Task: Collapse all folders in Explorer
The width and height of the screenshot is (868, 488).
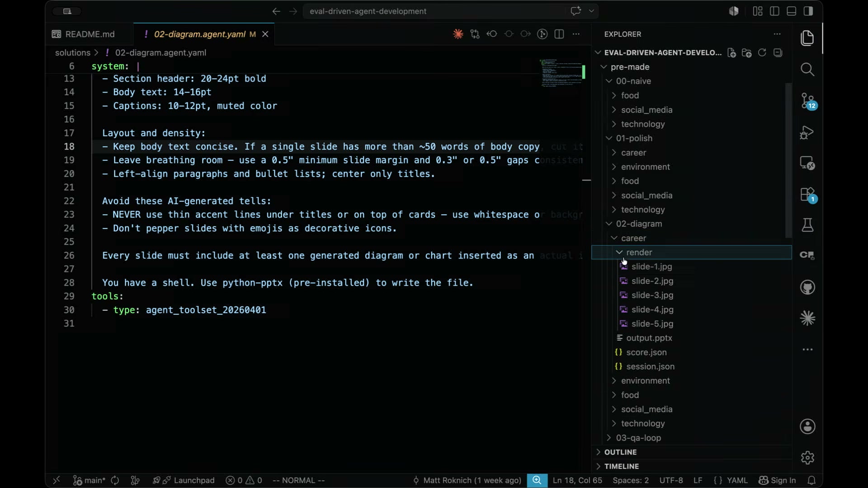Action: (778, 53)
